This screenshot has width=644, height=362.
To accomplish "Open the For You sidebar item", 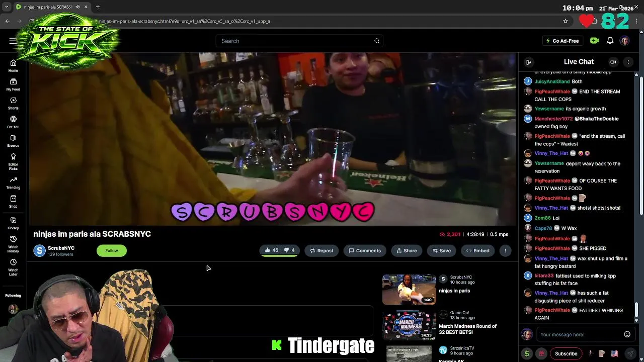I will (x=13, y=122).
